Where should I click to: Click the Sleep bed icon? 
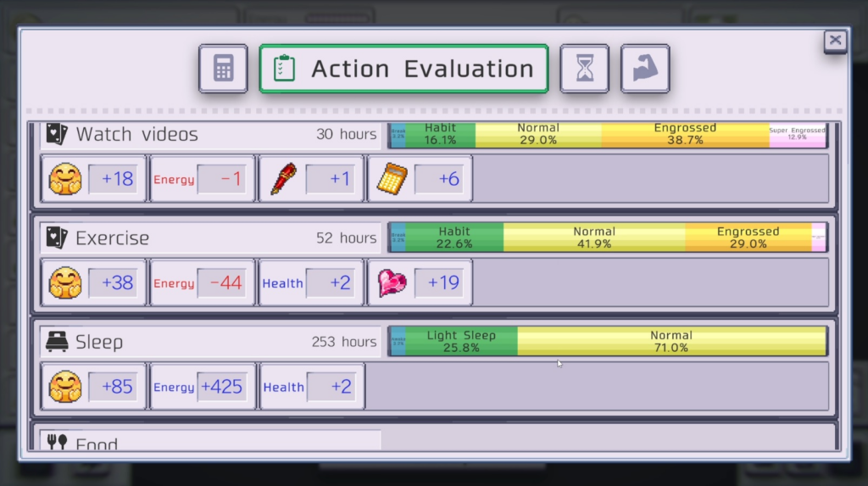tap(57, 342)
